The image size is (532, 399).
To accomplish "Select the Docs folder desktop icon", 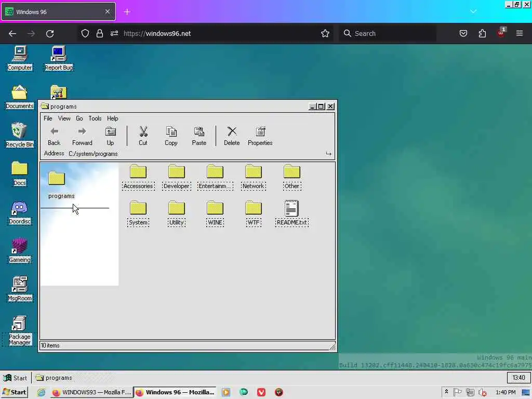I will (x=20, y=174).
